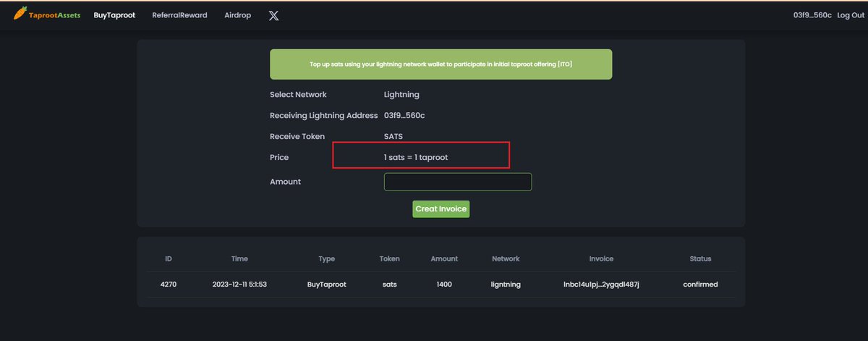This screenshot has height=341, width=868.
Task: Click the Log Out link
Action: (851, 15)
